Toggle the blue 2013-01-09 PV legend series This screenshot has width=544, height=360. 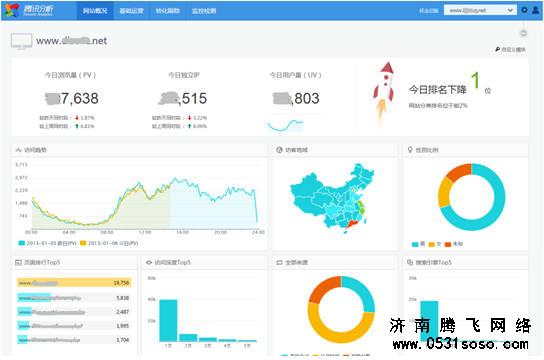47,243
